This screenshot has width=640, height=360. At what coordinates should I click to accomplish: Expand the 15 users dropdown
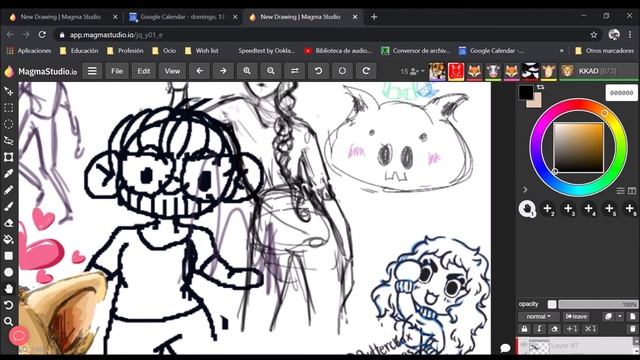pyautogui.click(x=412, y=71)
